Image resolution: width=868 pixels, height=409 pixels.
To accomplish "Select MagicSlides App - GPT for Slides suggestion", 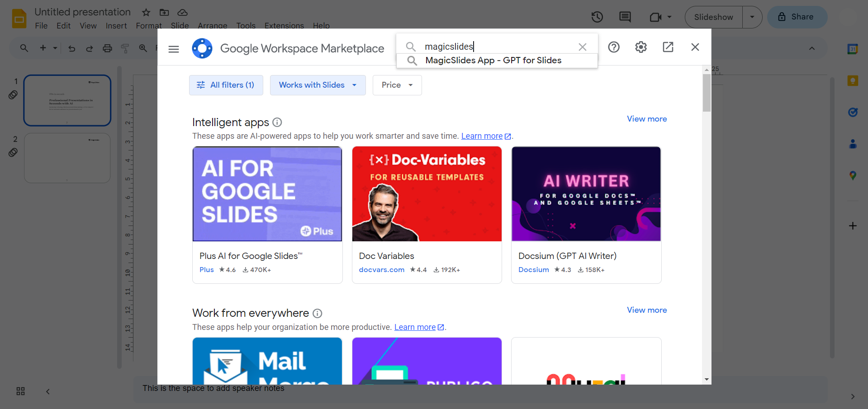I will click(497, 61).
